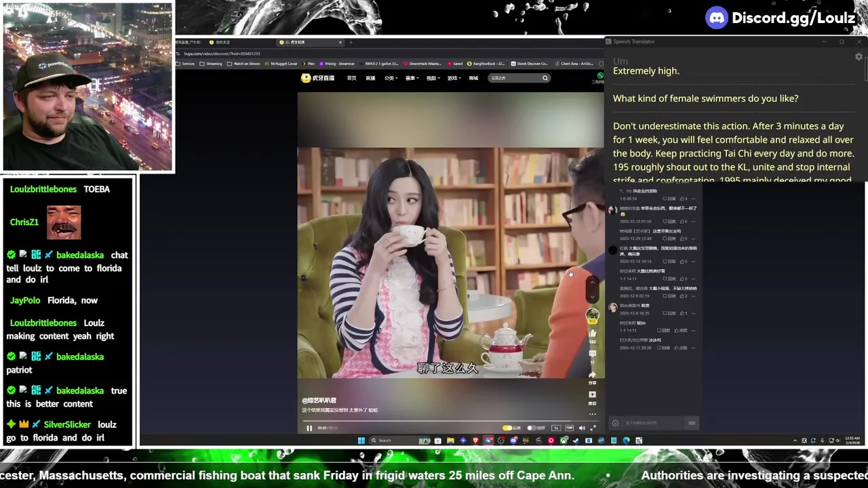Image resolution: width=868 pixels, height=488 pixels.
Task: Click the comment send button
Action: pyautogui.click(x=692, y=423)
